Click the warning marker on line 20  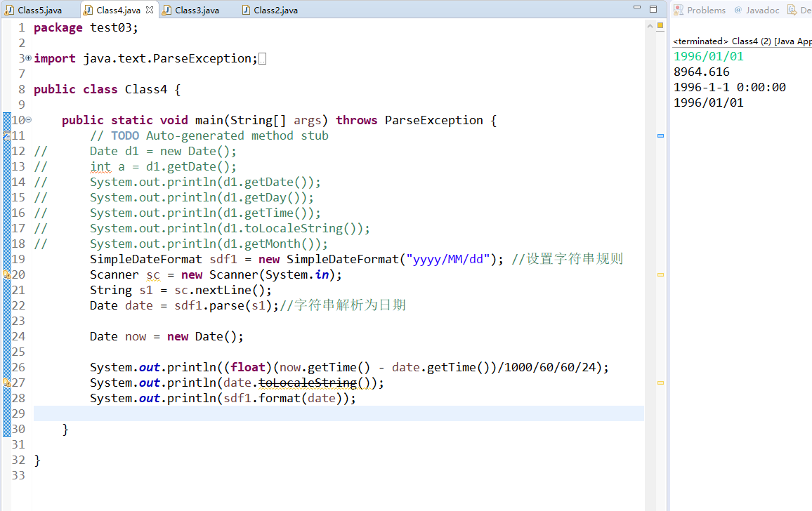tap(7, 274)
